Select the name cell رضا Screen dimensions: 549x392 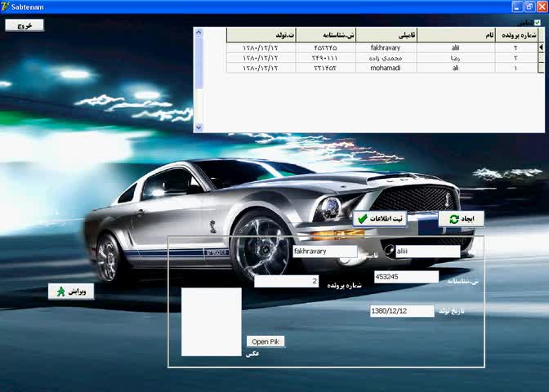pyautogui.click(x=456, y=58)
